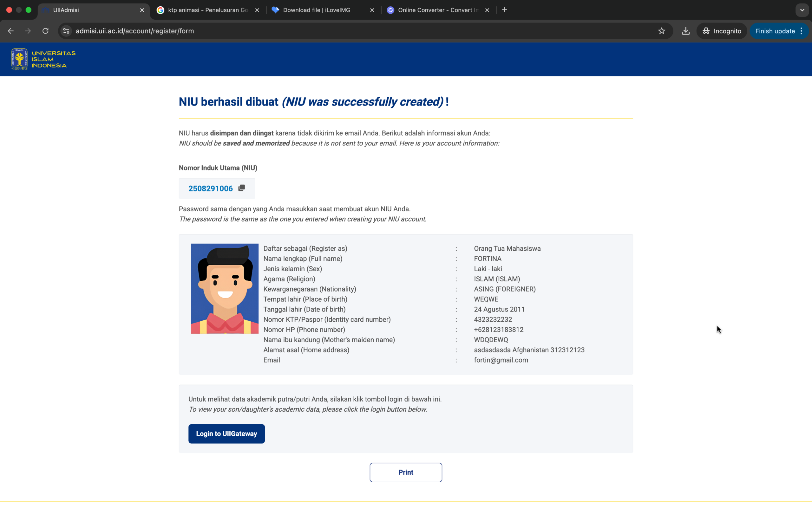Close the ktp animasi search tab
The height and width of the screenshot is (507, 812).
(257, 10)
